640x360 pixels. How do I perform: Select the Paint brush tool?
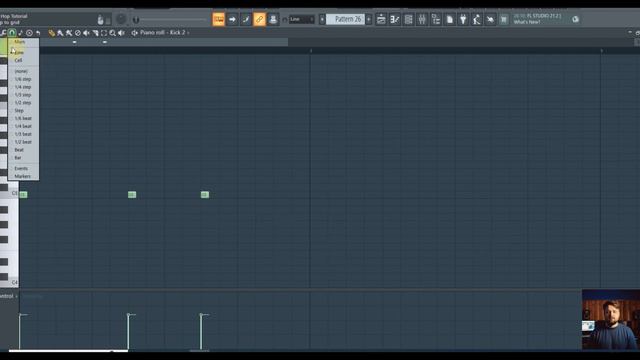pos(60,33)
